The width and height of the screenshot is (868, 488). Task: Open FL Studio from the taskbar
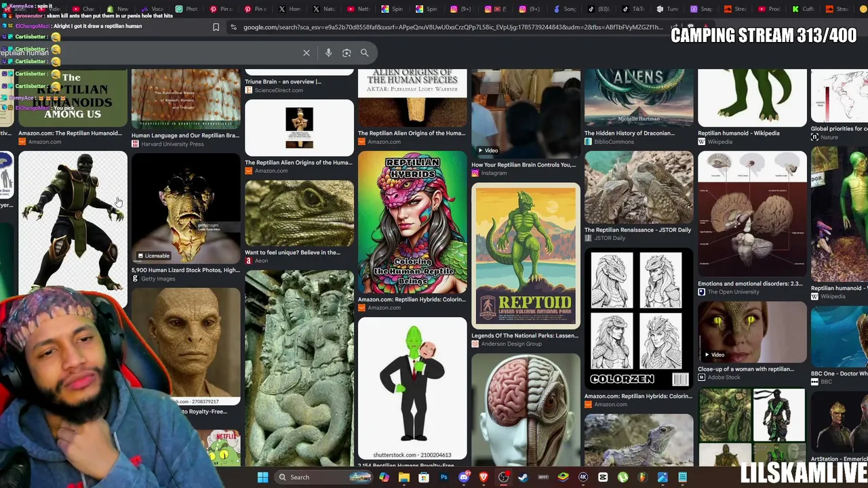(642, 477)
